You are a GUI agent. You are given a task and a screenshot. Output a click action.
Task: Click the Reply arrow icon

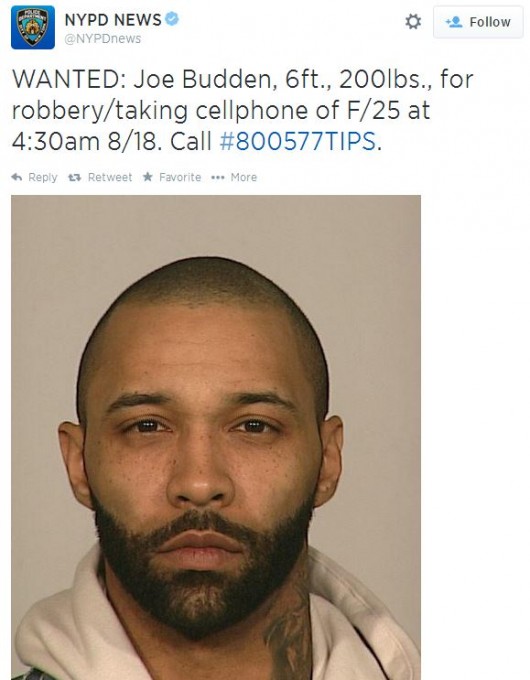(17, 177)
